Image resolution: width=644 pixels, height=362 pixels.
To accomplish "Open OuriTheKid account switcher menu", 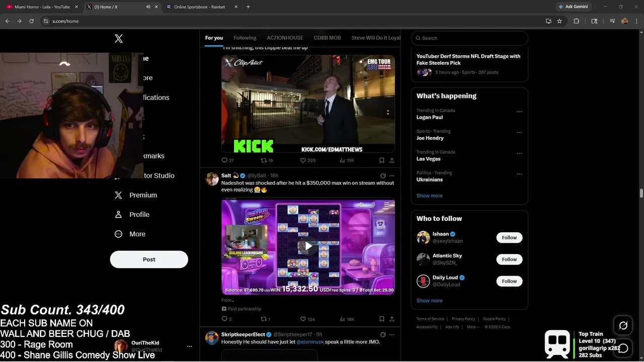I will click(x=190, y=346).
